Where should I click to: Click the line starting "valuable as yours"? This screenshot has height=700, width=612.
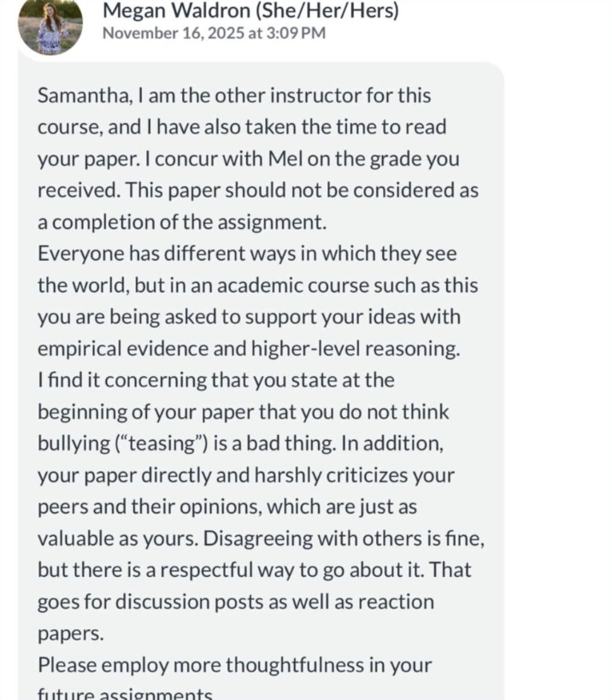click(x=261, y=538)
